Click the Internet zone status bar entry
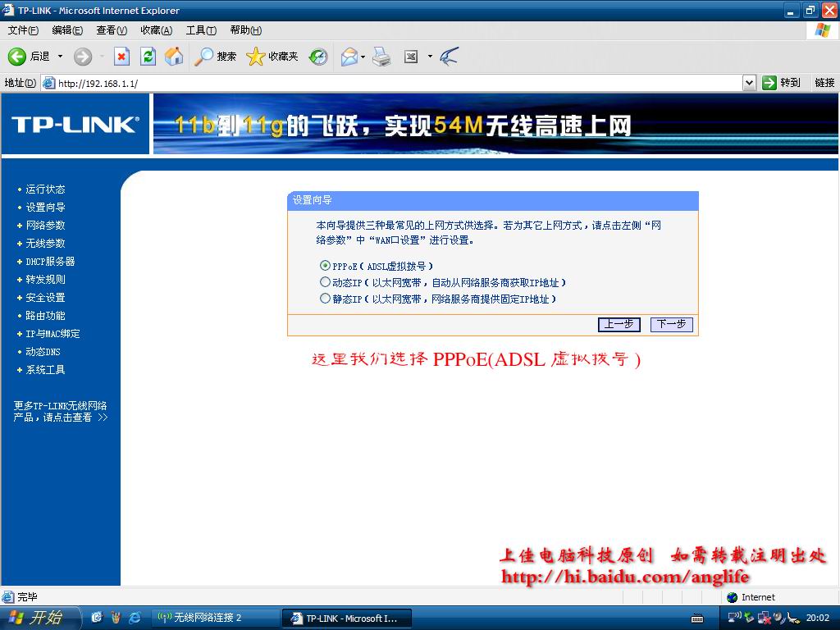This screenshot has height=630, width=840. pos(751,597)
